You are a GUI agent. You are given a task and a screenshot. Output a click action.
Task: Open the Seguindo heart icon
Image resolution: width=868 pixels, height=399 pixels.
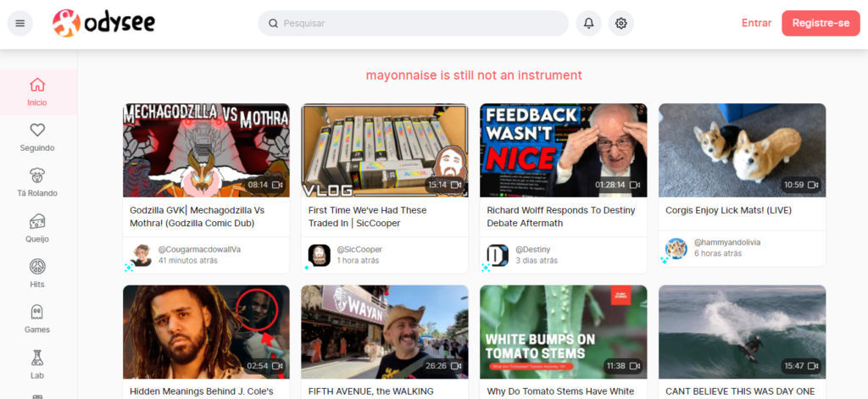tap(37, 130)
